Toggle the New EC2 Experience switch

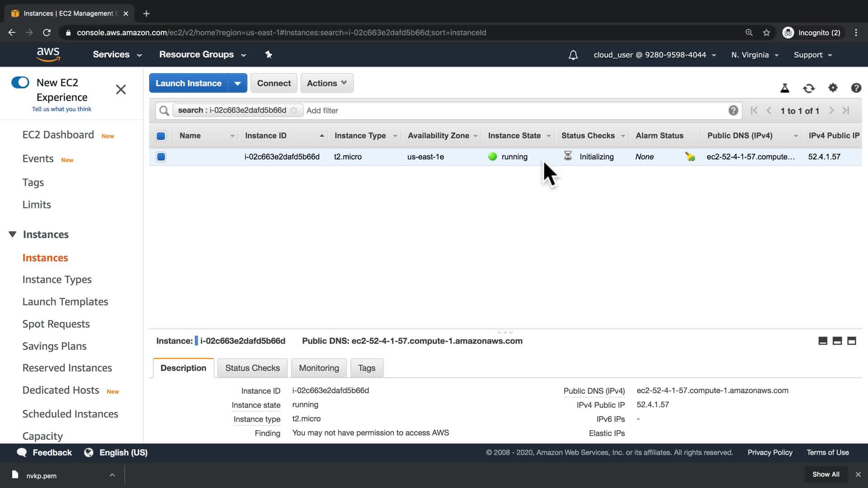(20, 82)
